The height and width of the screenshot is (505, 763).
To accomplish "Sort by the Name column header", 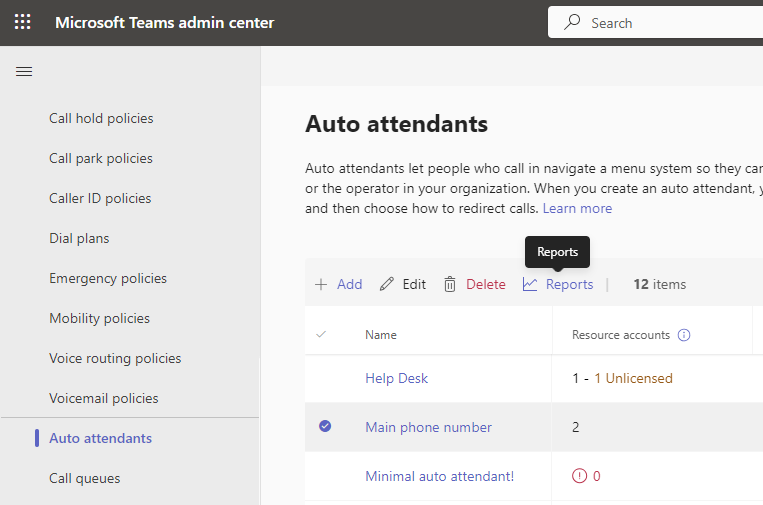I will pyautogui.click(x=381, y=335).
